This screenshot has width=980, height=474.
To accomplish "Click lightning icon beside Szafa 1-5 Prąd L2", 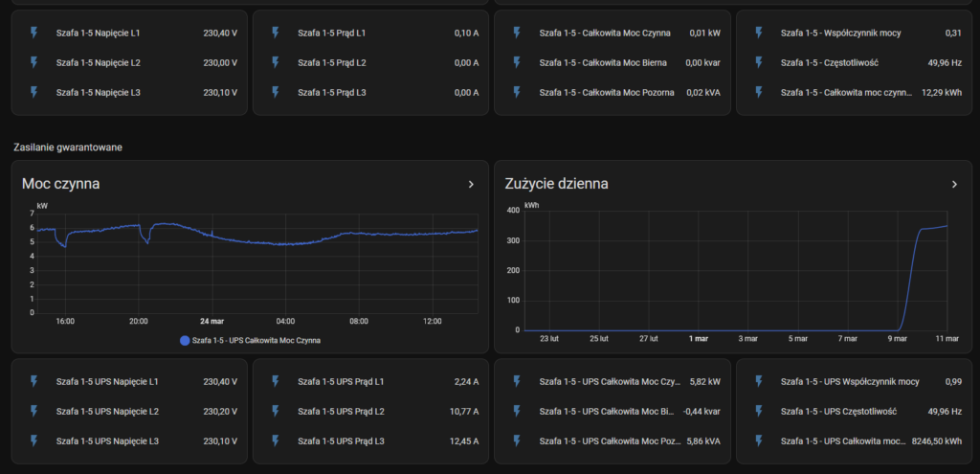I will [x=278, y=62].
